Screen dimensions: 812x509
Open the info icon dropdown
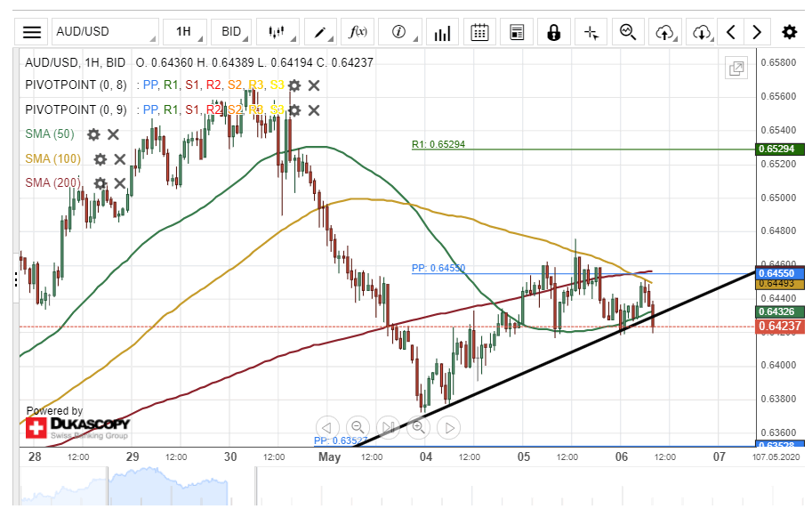pyautogui.click(x=400, y=32)
